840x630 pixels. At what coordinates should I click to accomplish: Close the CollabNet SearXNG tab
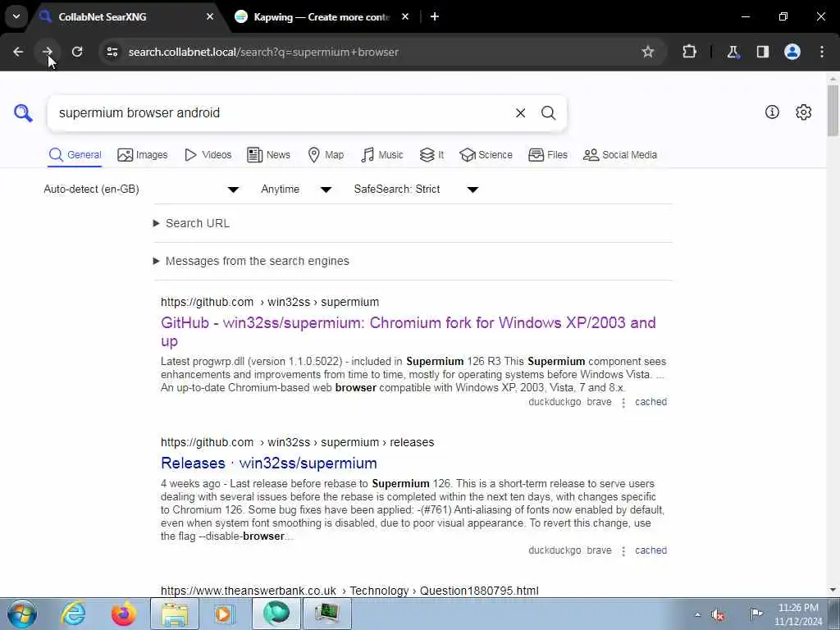click(x=210, y=16)
